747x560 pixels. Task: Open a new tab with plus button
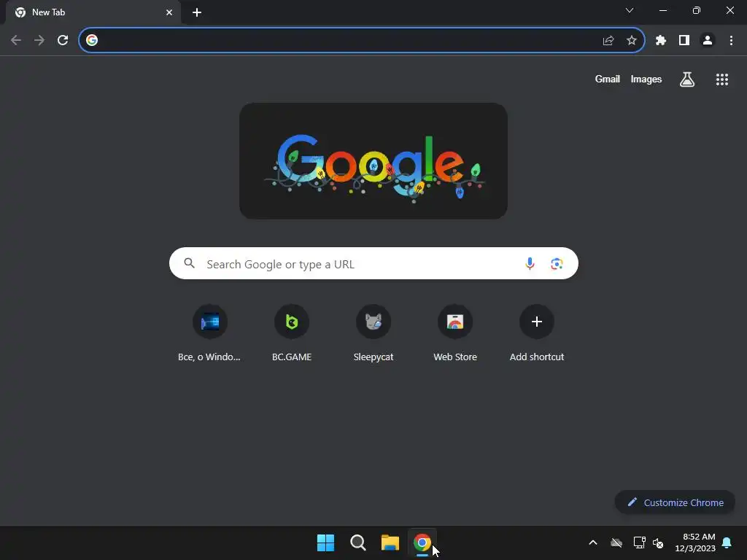(x=197, y=12)
